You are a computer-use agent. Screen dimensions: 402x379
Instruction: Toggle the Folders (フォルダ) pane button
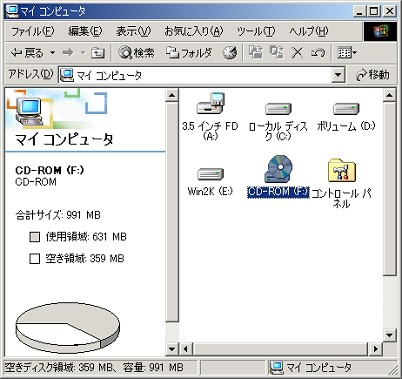(189, 53)
